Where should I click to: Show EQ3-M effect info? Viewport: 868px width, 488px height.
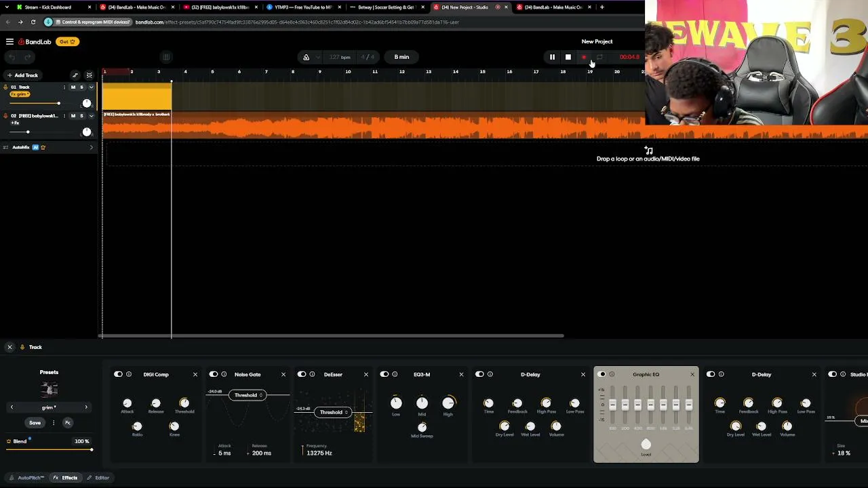[395, 374]
